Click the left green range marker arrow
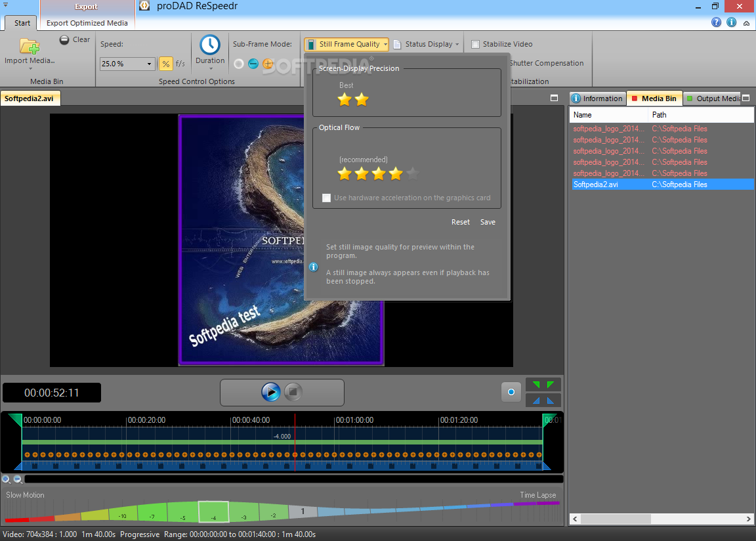 536,385
